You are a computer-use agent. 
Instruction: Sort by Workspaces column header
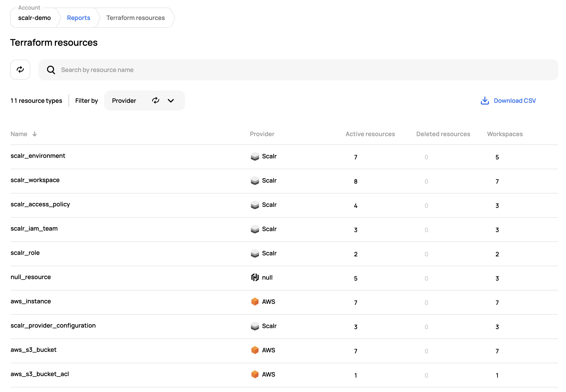505,134
